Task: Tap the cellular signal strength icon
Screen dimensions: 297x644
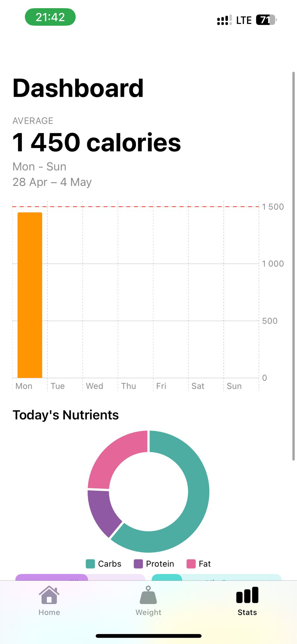Action: pyautogui.click(x=224, y=20)
